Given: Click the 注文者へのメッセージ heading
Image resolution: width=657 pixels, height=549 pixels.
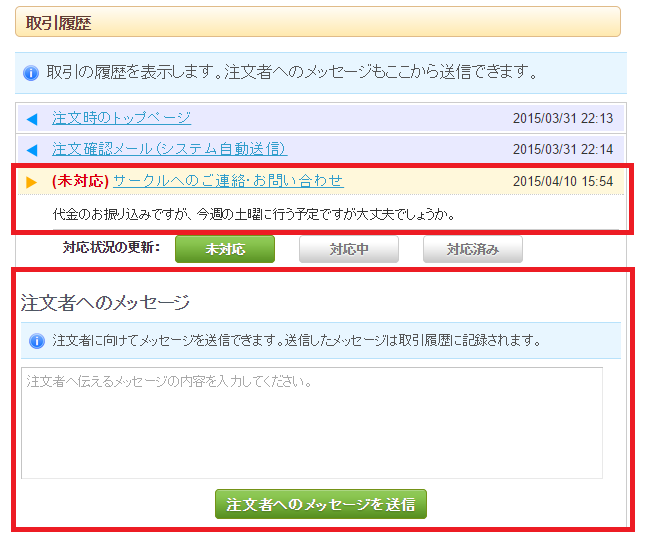Looking at the screenshot, I should point(104,301).
